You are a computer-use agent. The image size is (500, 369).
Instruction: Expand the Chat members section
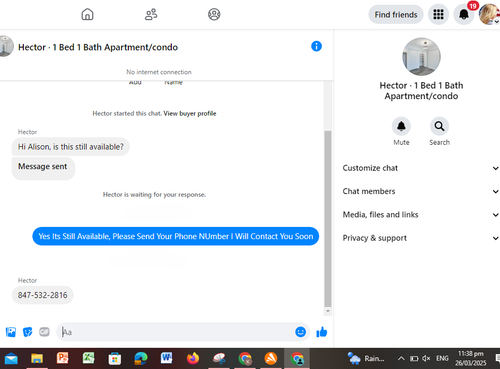(x=420, y=191)
